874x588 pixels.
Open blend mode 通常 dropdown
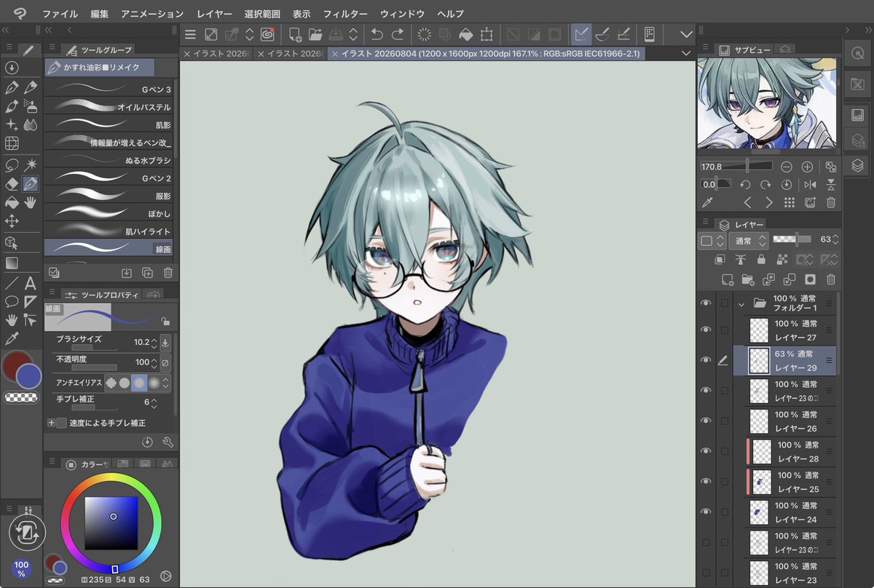pos(748,240)
